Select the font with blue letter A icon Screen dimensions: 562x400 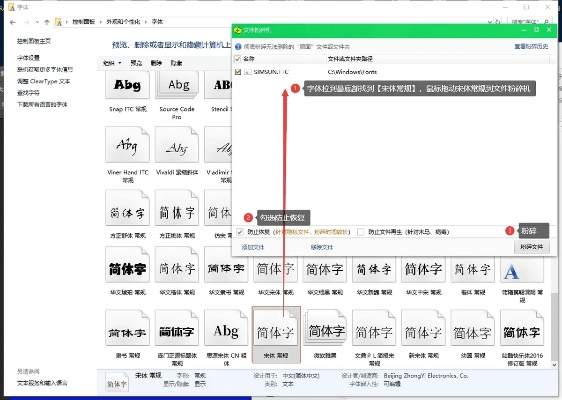pos(522,269)
